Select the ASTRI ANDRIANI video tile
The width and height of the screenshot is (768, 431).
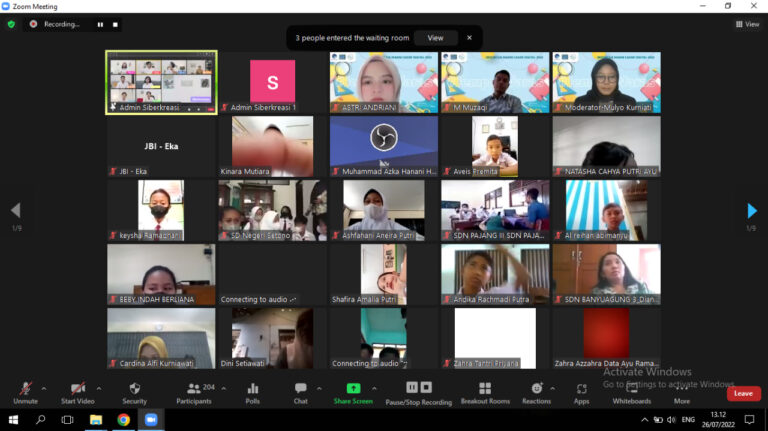pos(384,82)
